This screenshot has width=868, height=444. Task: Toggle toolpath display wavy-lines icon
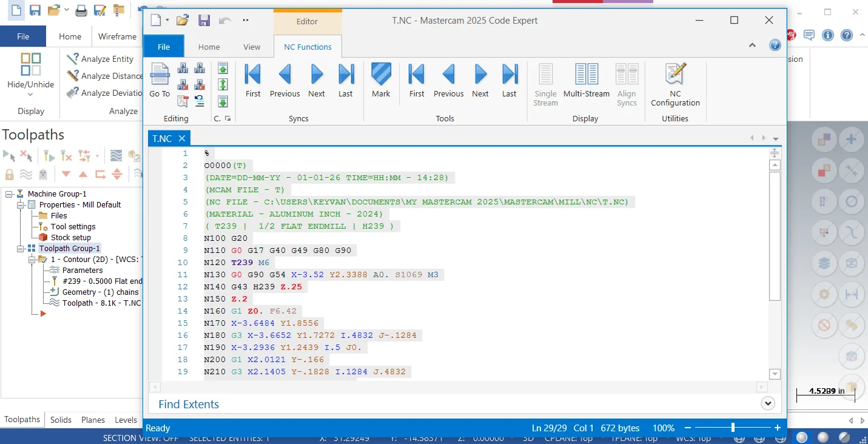pos(26,175)
